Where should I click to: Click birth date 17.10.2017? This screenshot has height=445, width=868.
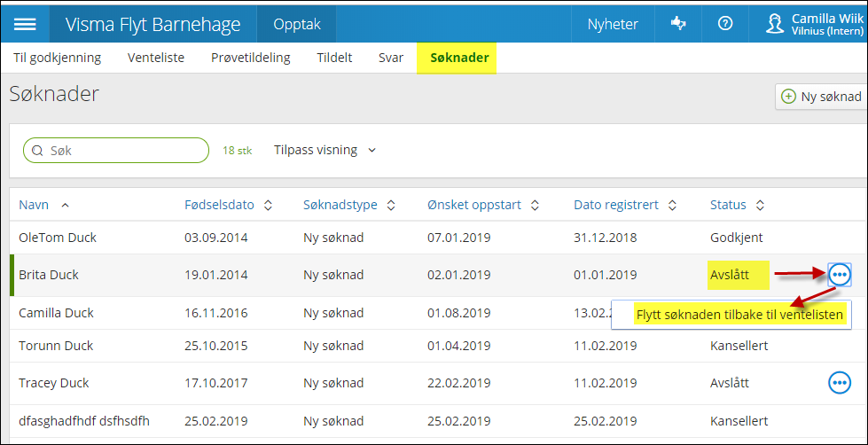click(216, 382)
